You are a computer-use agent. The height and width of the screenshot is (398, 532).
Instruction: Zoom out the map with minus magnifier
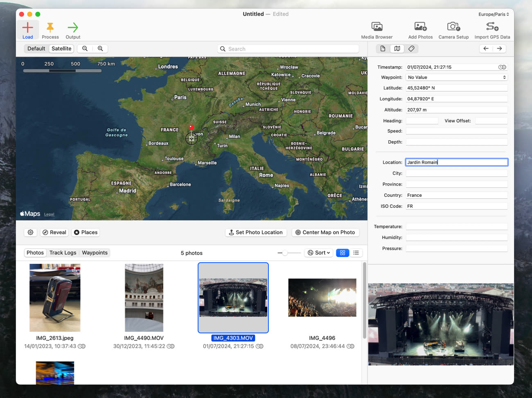coord(85,48)
